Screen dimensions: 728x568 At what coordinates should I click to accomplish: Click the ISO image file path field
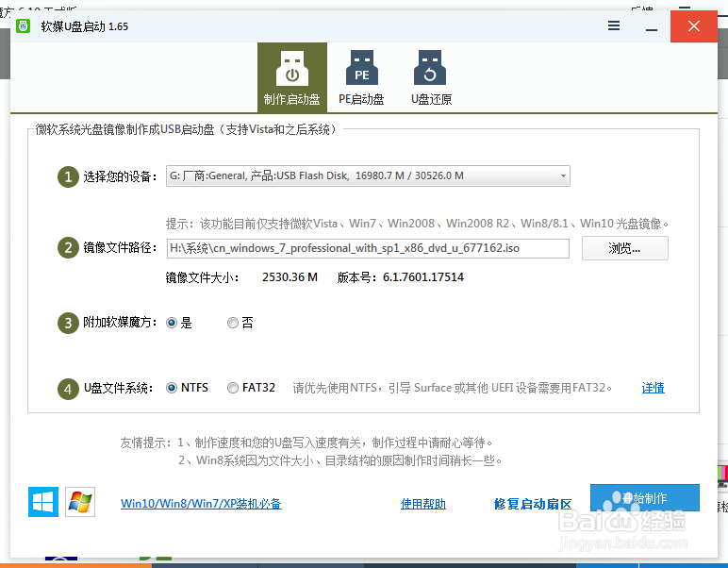(x=368, y=248)
